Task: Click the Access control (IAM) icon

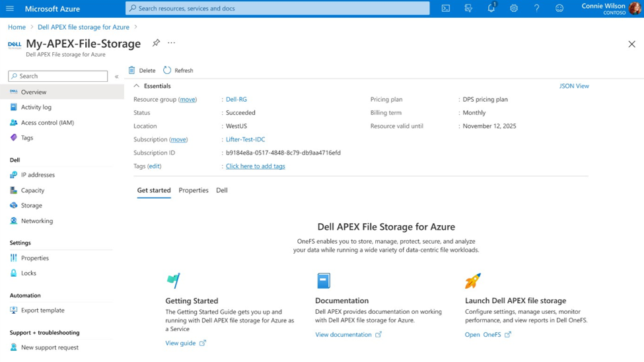Action: [14, 122]
